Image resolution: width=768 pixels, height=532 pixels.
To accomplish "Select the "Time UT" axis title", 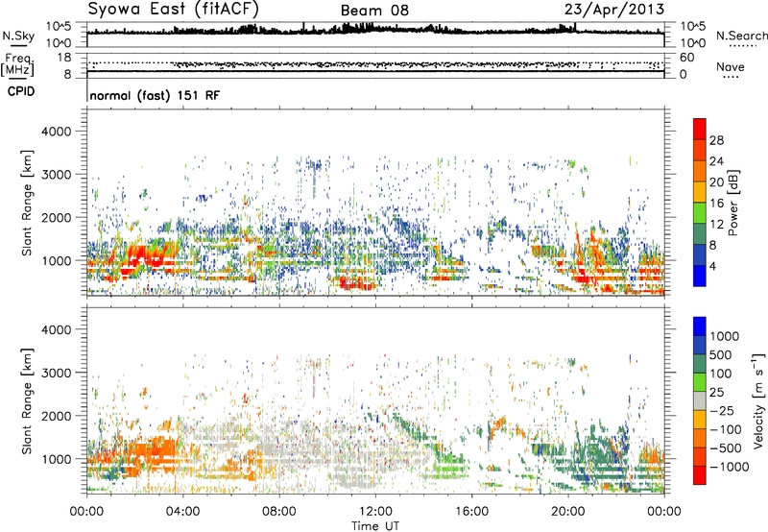I will [375, 526].
